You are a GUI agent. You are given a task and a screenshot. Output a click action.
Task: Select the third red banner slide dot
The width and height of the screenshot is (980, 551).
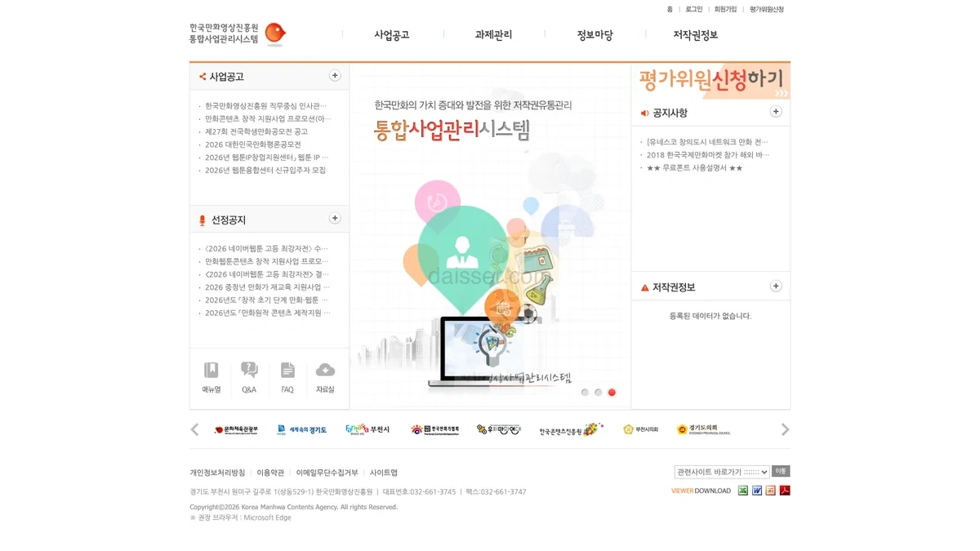pyautogui.click(x=612, y=393)
